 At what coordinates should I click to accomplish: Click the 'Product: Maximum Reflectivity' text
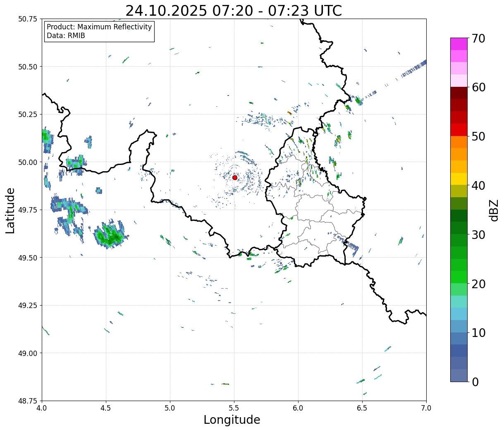point(99,27)
